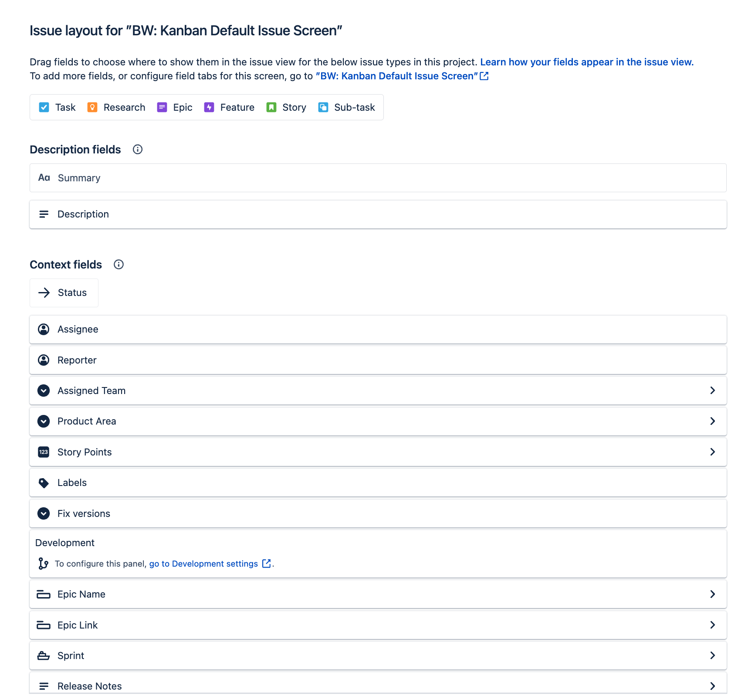The image size is (738, 700).
Task: Enable the Research issue type
Action: [92, 107]
